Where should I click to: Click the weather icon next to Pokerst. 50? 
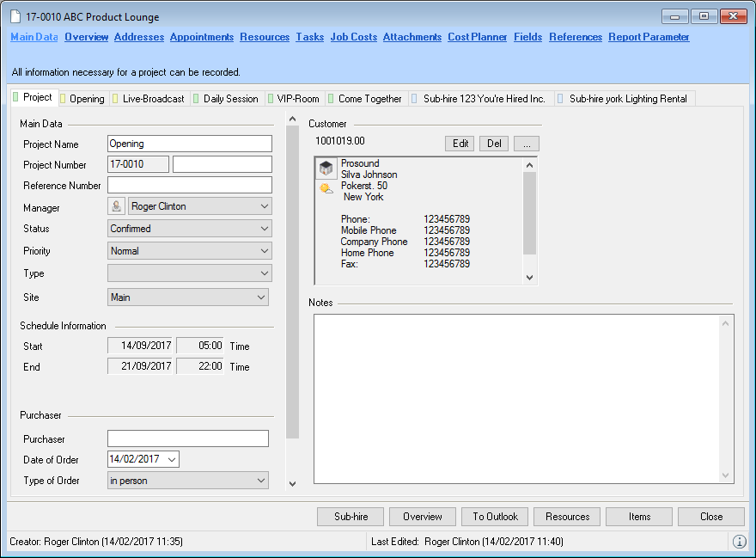click(x=326, y=188)
